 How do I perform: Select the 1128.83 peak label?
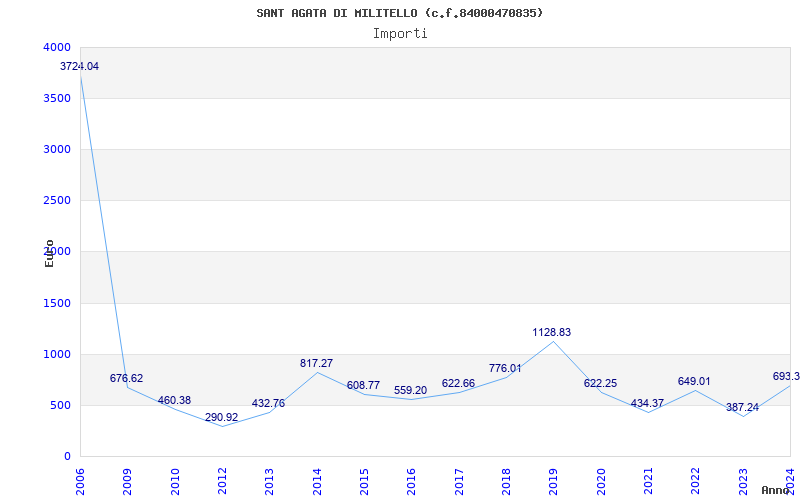click(552, 333)
